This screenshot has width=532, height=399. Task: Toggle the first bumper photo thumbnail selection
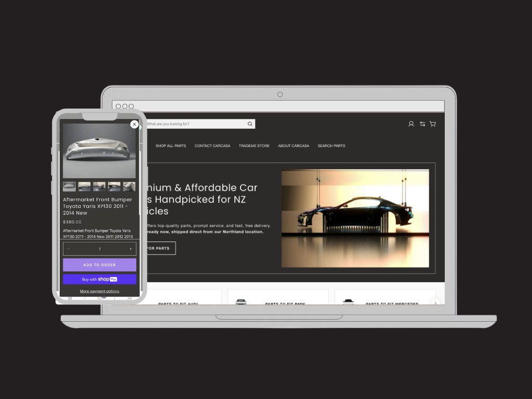click(x=69, y=186)
